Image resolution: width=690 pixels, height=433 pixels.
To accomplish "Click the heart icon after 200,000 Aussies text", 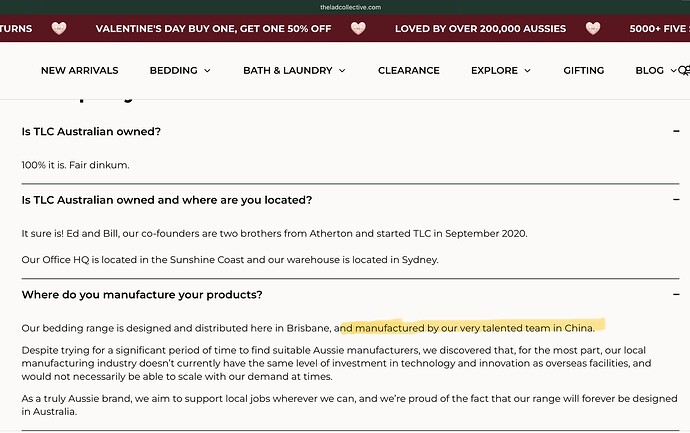I will 593,29.
